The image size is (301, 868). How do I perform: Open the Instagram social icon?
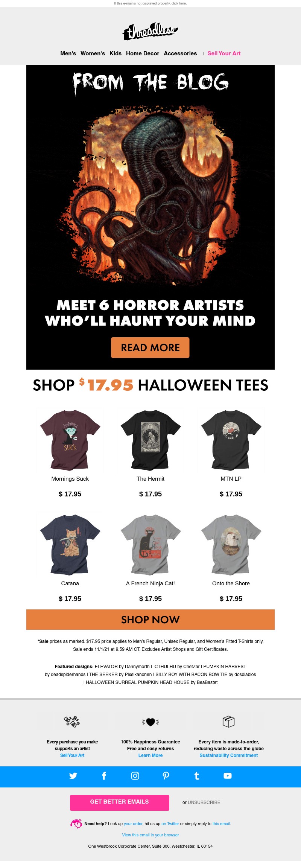click(x=135, y=776)
